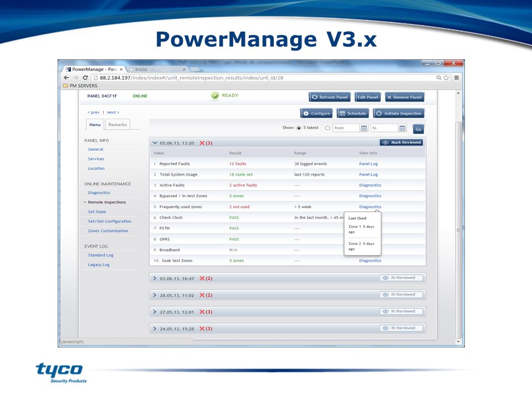Click the page scrollbar up arrow
The image size is (532, 399).
pos(458,93)
